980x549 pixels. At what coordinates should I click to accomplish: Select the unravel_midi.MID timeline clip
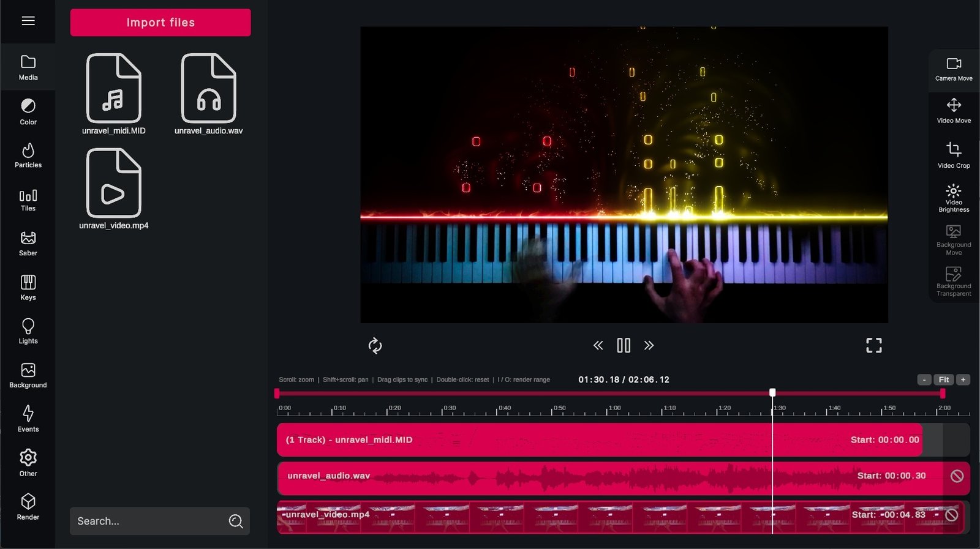(x=600, y=439)
